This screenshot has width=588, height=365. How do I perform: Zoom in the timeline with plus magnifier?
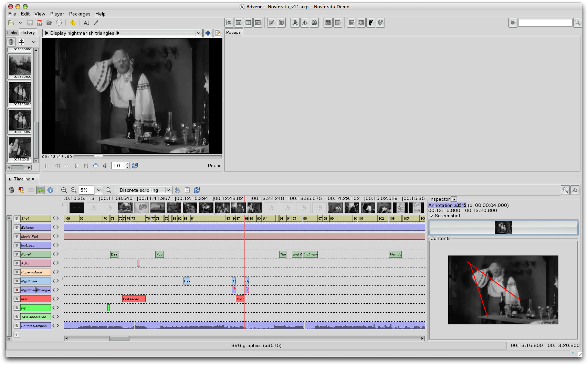(74, 190)
